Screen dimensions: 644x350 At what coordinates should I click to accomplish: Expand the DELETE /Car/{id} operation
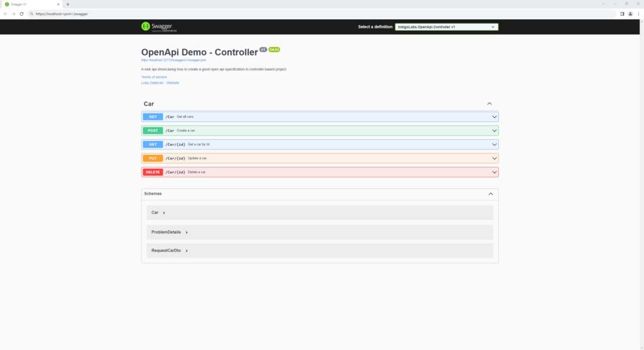319,172
